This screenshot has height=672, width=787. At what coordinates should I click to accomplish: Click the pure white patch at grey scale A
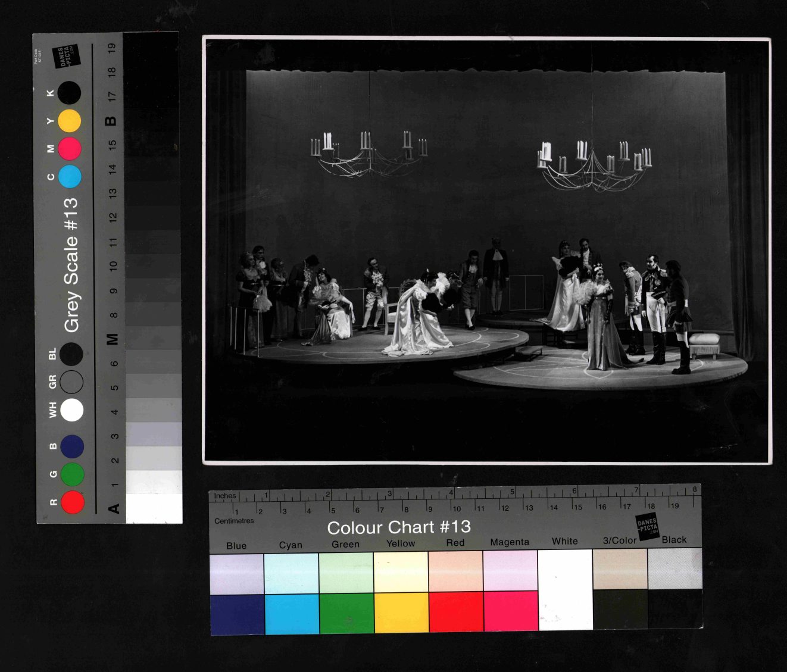pos(154,509)
